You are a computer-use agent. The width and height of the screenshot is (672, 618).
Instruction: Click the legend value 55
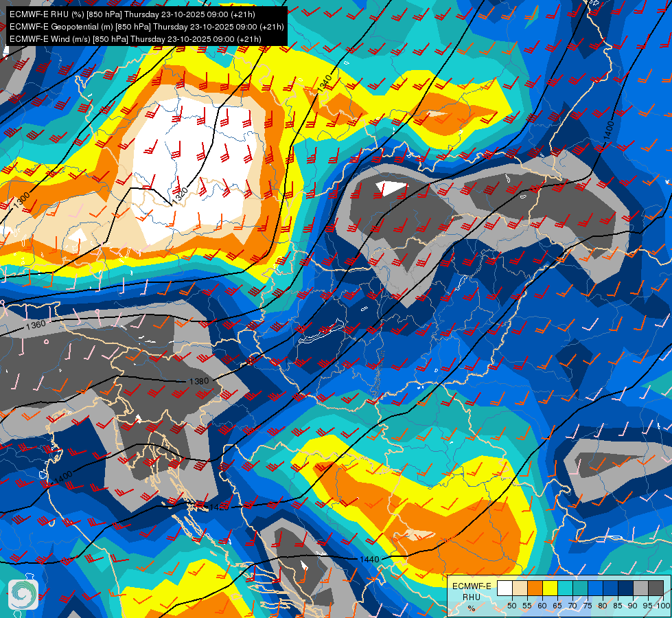click(x=526, y=606)
